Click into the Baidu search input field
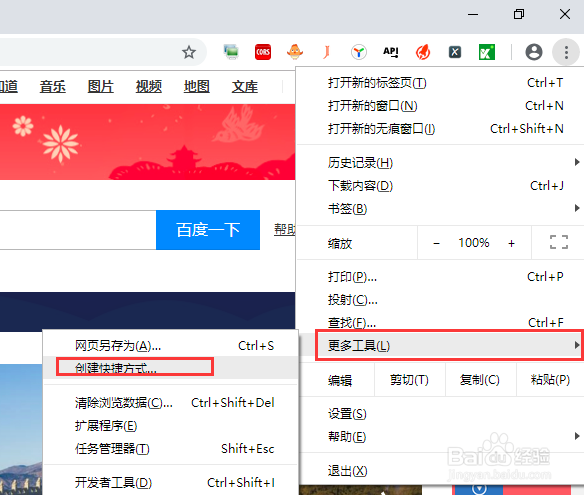The image size is (584, 495). click(x=78, y=230)
